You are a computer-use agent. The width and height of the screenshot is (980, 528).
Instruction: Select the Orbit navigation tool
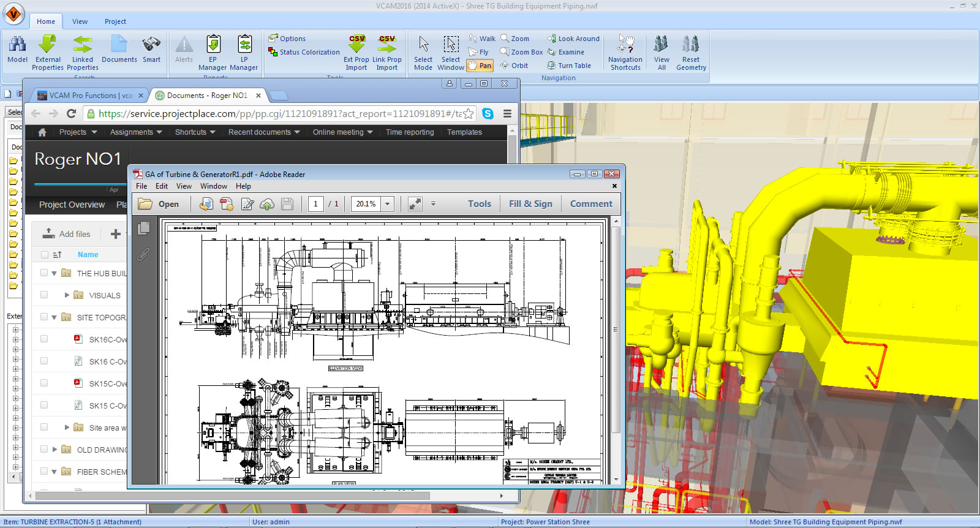[514, 66]
